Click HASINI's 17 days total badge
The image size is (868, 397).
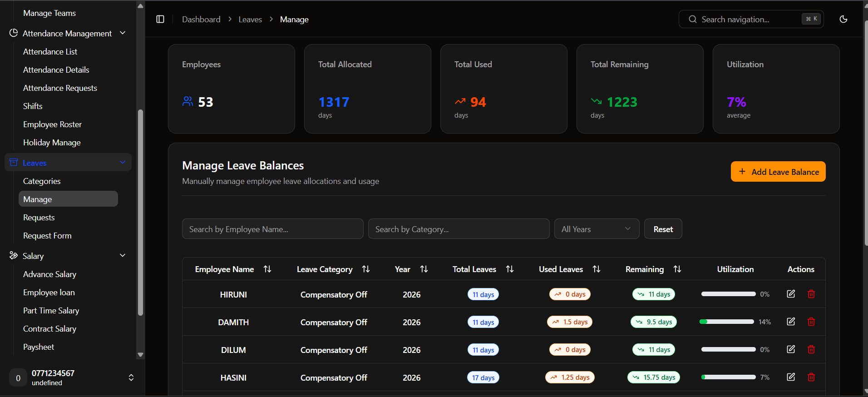(x=483, y=377)
